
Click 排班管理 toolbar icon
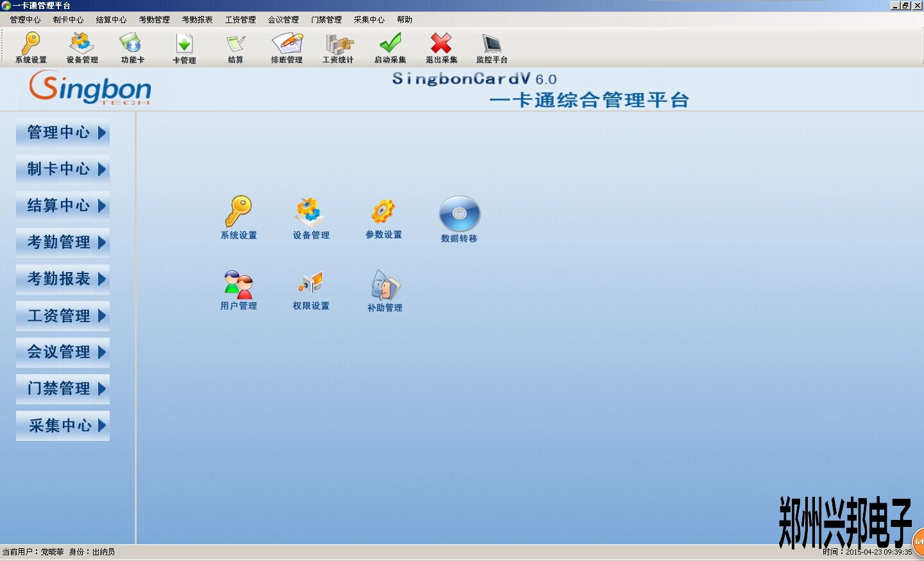pyautogui.click(x=287, y=48)
